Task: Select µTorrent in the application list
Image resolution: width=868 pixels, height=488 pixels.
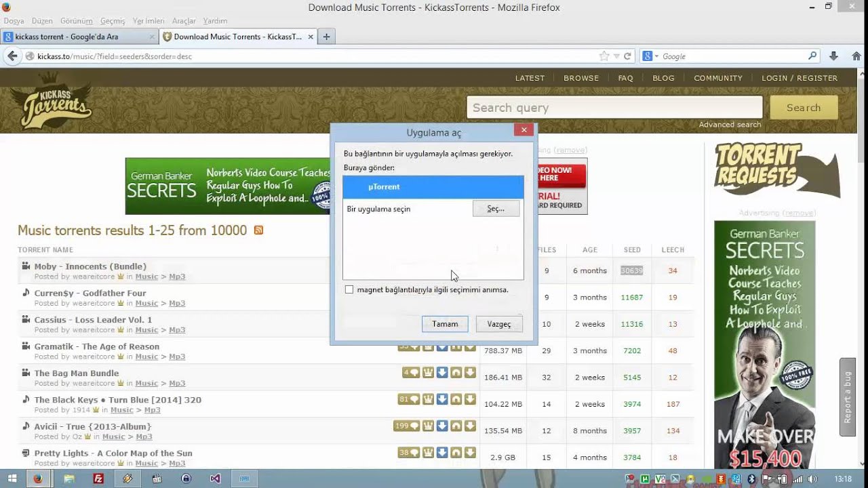Action: (x=433, y=186)
